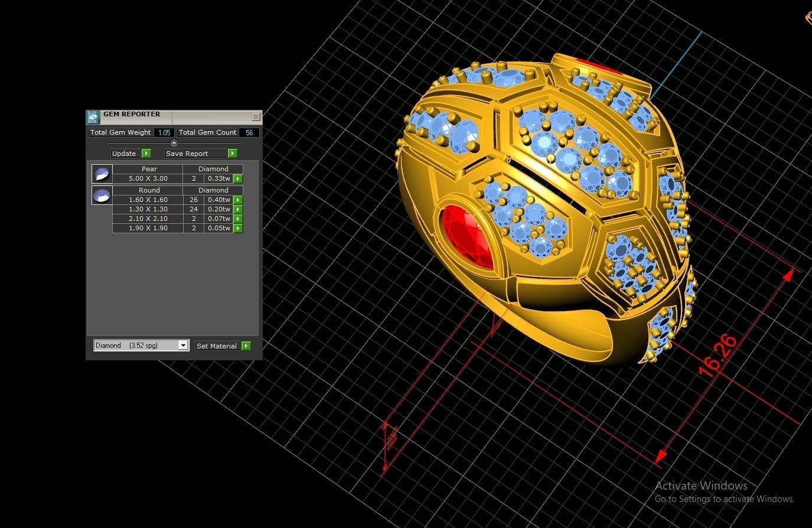Viewport: 812px width, 528px height.
Task: Click the 16.26 dimension label
Action: coord(717,354)
